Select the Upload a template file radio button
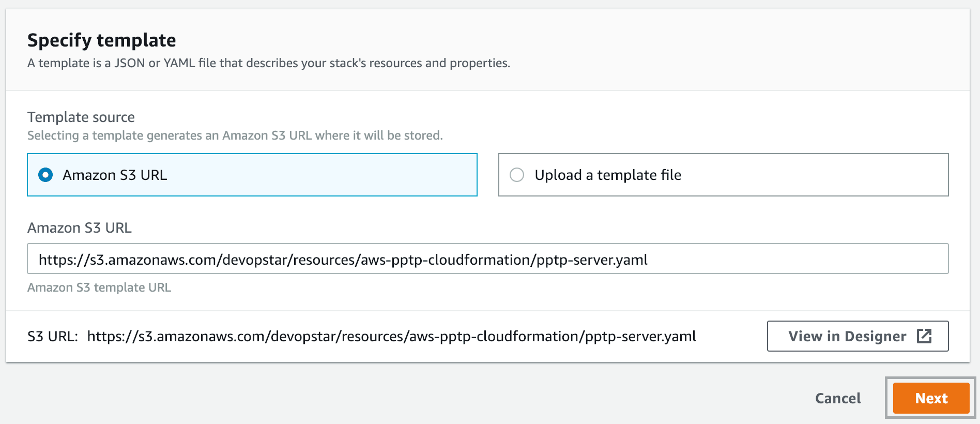The height and width of the screenshot is (424, 980). tap(517, 175)
